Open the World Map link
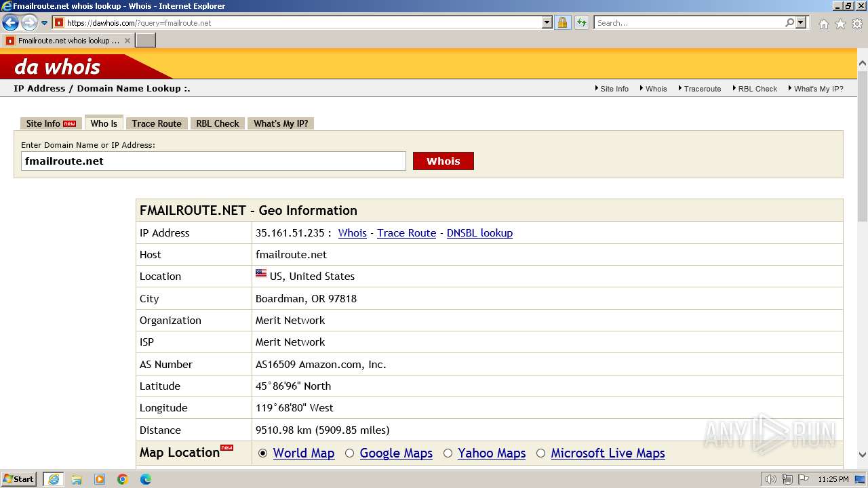The image size is (868, 488). coord(304,453)
